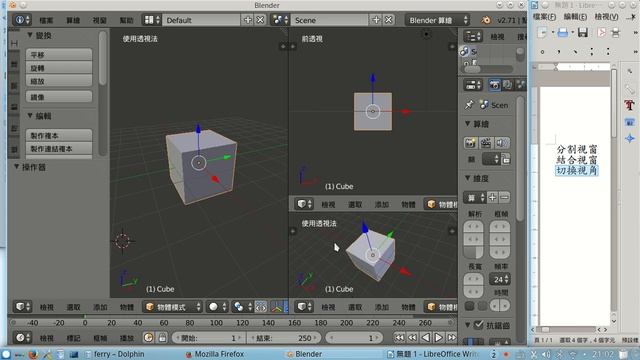The width and height of the screenshot is (640, 360).
Task: Browse screen layouts icon beside Default
Action: pyautogui.click(x=151, y=20)
